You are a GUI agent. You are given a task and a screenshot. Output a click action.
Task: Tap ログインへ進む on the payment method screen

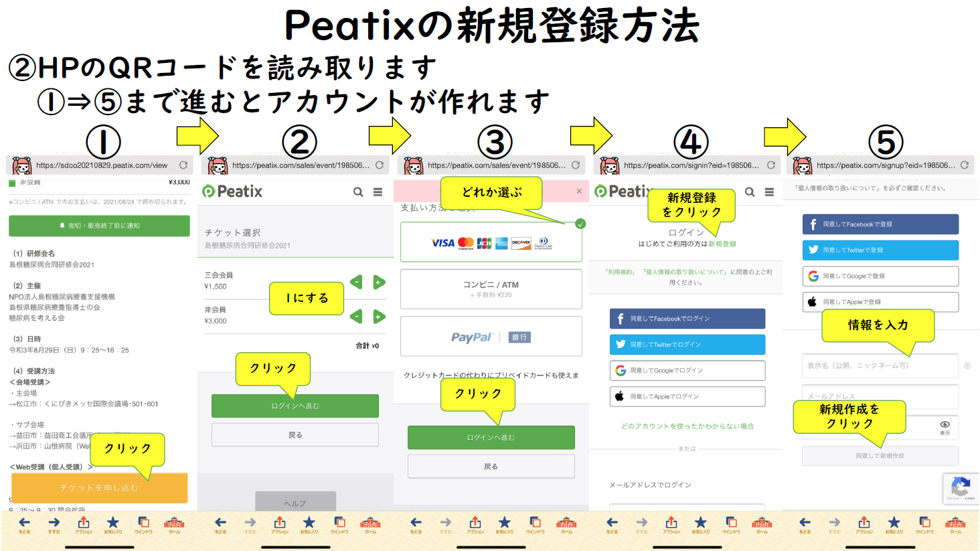click(x=491, y=437)
